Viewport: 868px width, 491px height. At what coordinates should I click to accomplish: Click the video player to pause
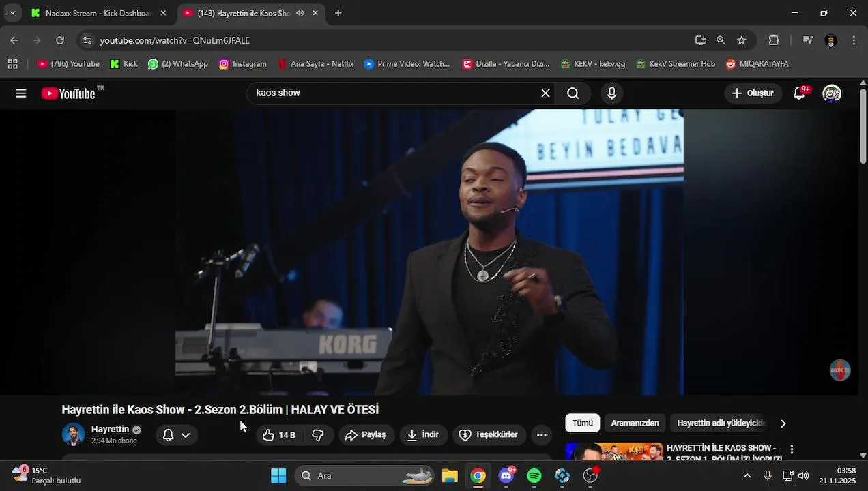(x=429, y=252)
